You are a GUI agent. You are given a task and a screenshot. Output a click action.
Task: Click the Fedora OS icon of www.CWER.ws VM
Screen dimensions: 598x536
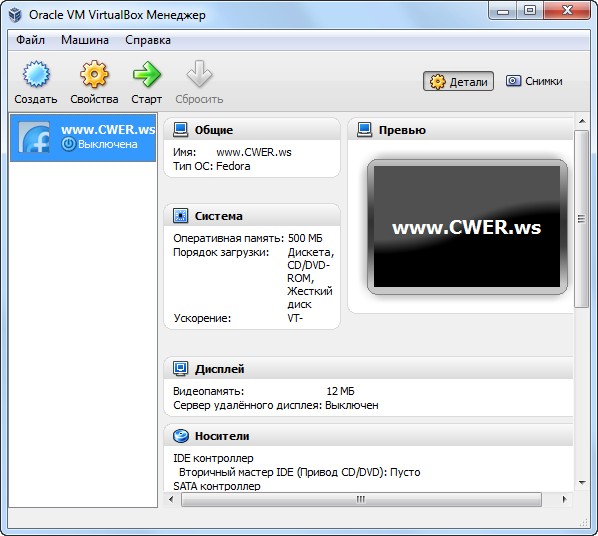point(34,137)
